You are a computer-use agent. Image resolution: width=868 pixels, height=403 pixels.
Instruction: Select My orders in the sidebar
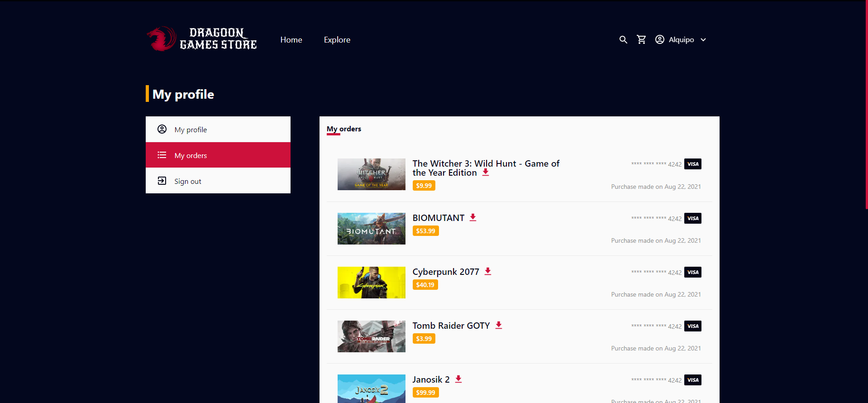tap(218, 155)
